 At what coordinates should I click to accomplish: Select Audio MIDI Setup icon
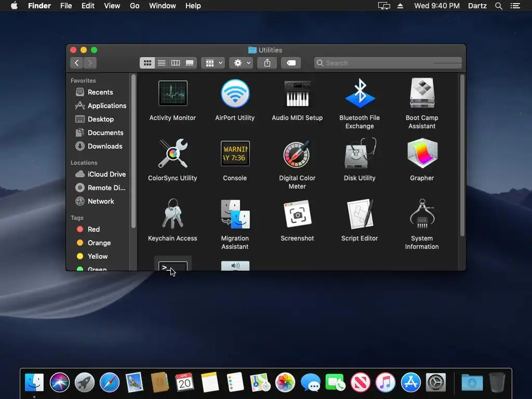coord(297,94)
